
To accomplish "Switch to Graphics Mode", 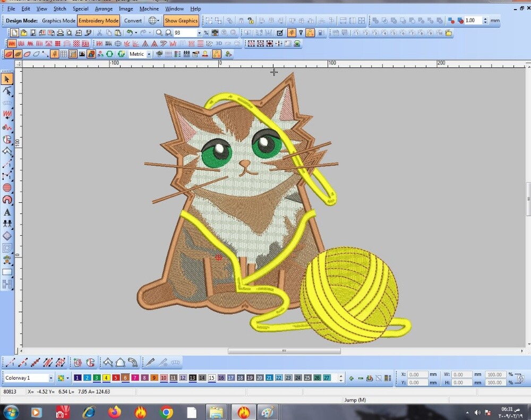I will [x=58, y=21].
